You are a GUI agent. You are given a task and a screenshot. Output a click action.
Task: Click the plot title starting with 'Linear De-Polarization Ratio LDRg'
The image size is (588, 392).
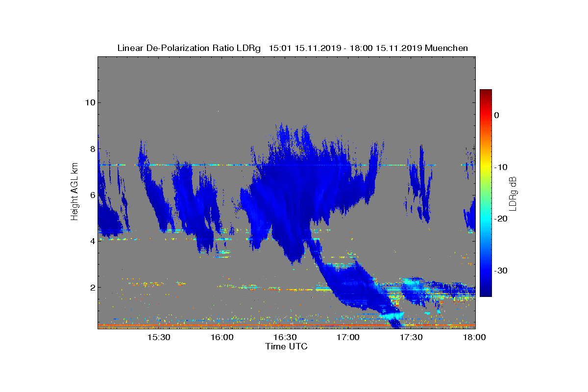(x=293, y=48)
